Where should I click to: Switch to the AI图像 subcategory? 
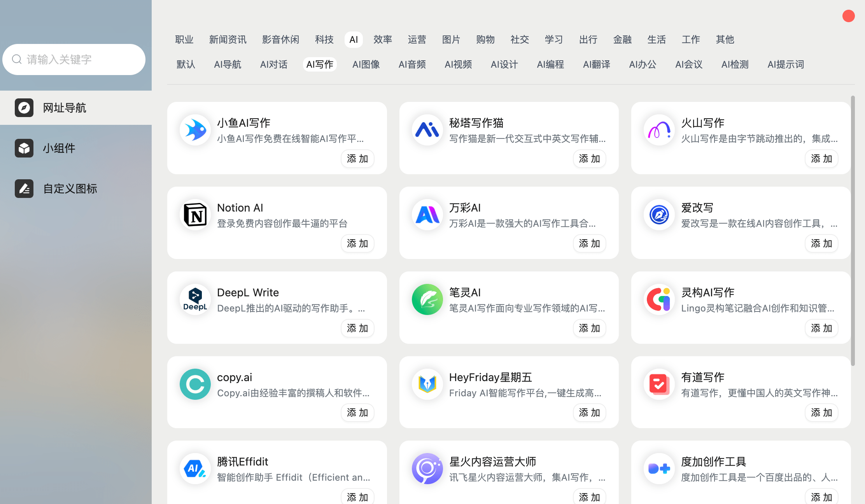(366, 65)
